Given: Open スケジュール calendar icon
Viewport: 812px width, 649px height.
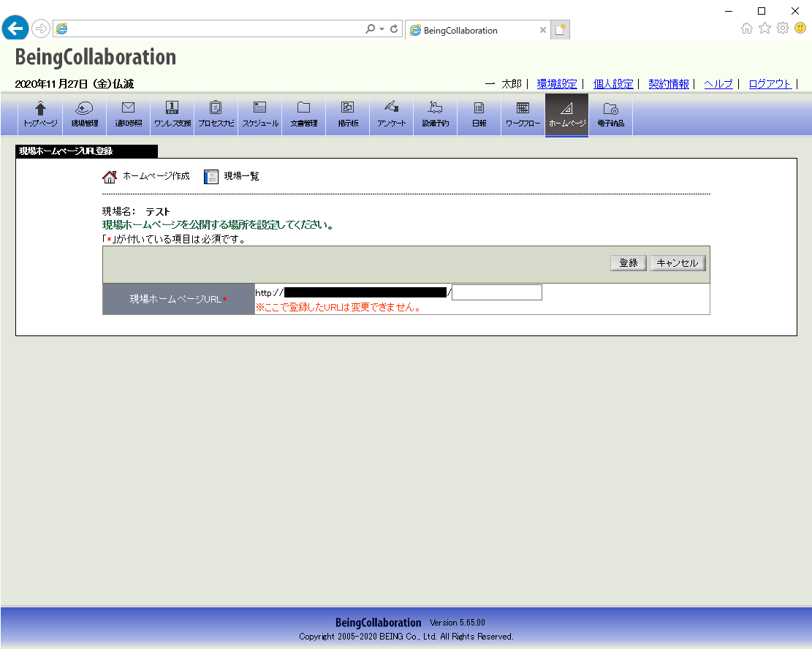Looking at the screenshot, I should 260,115.
